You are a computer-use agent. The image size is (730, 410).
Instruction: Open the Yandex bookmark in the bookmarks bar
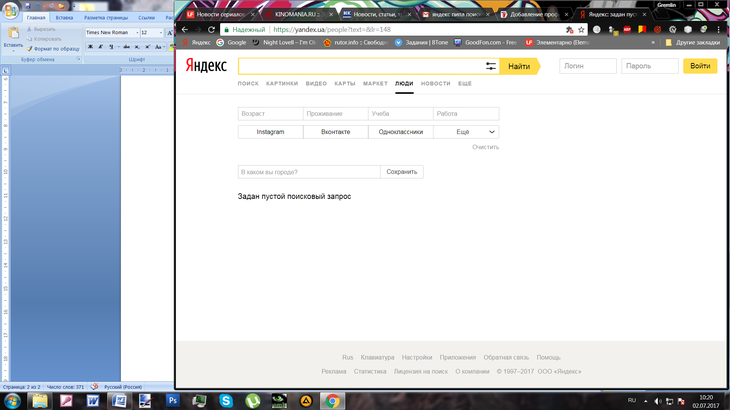(x=196, y=42)
